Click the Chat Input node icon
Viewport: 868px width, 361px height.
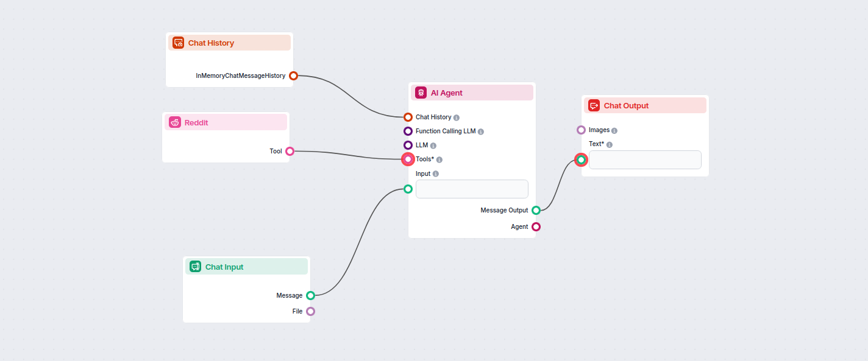pyautogui.click(x=195, y=267)
